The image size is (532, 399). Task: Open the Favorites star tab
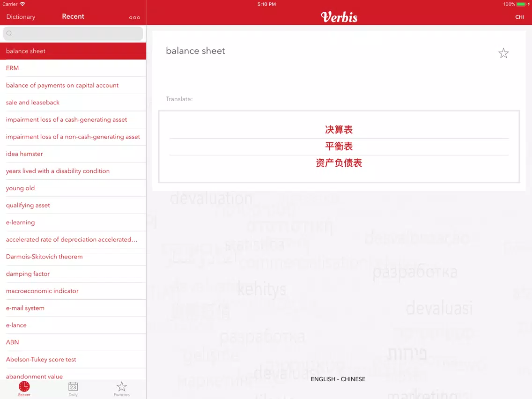pos(121,386)
